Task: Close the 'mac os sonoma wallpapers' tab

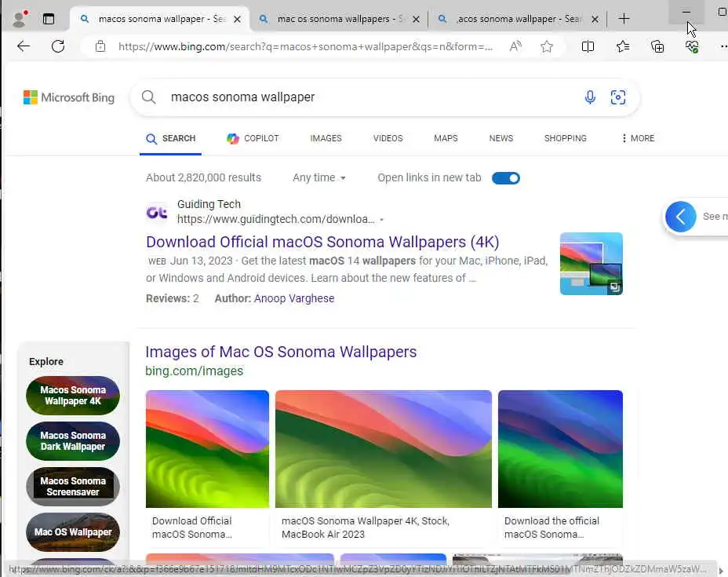Action: pyautogui.click(x=416, y=19)
